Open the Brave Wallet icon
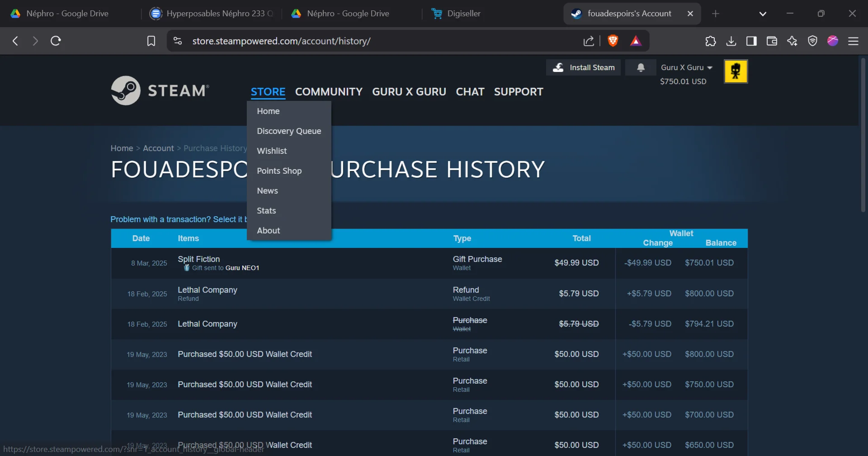 point(772,41)
